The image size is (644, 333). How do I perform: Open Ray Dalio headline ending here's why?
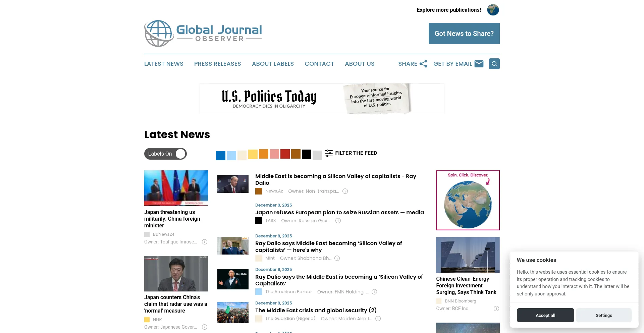pos(329,246)
